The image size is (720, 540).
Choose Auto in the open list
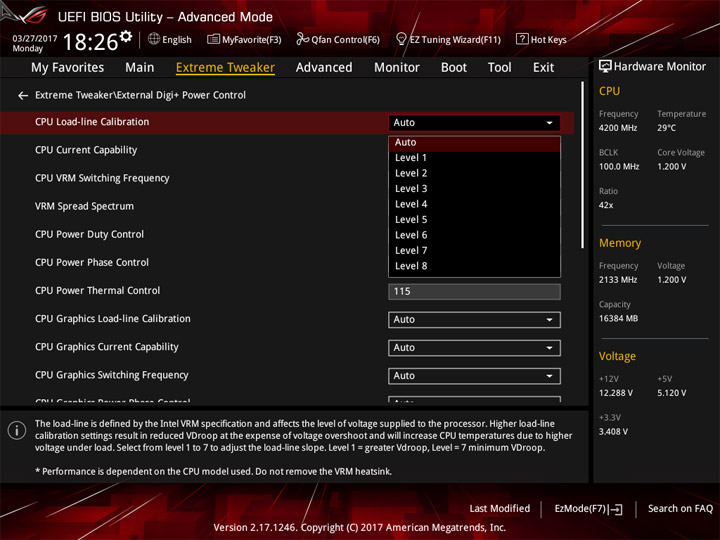click(x=474, y=143)
